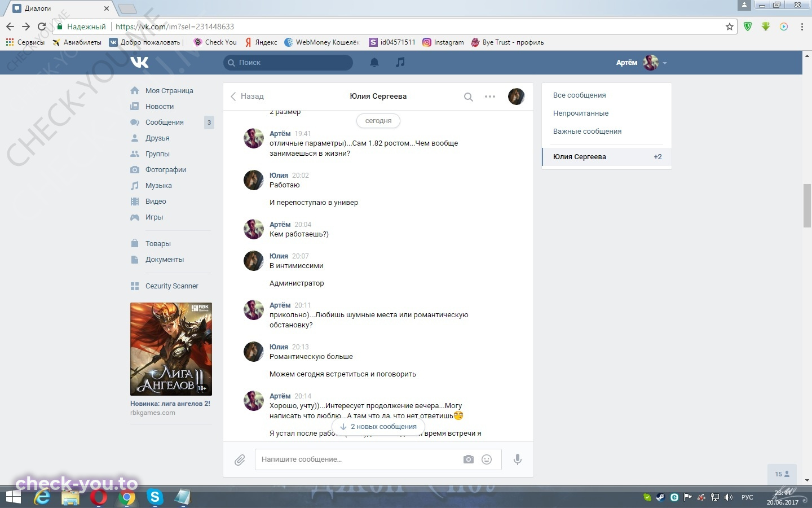812x508 pixels.
Task: Click in the Поиск search field
Action: coord(288,63)
